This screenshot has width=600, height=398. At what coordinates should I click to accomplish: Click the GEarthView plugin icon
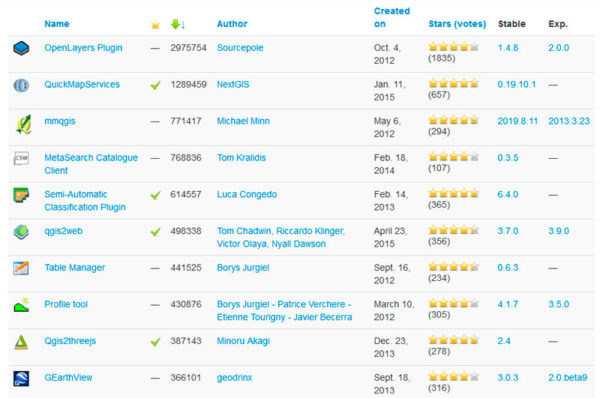[21, 378]
